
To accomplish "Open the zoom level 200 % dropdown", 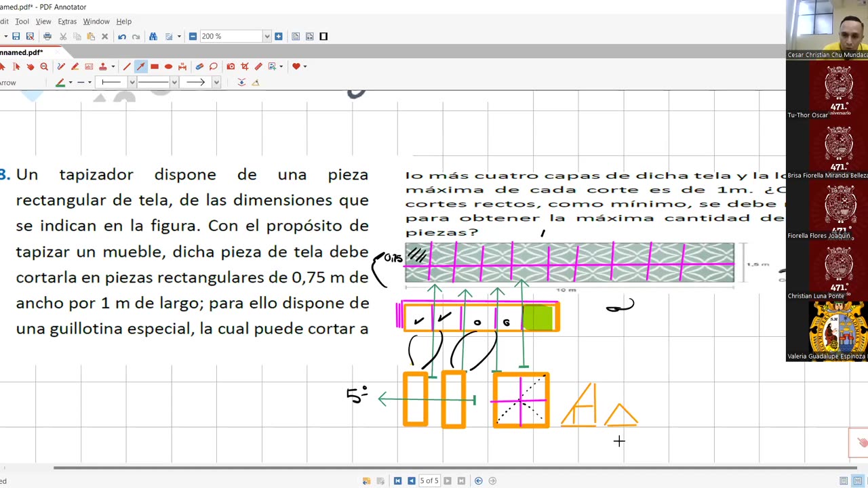I will tap(267, 36).
